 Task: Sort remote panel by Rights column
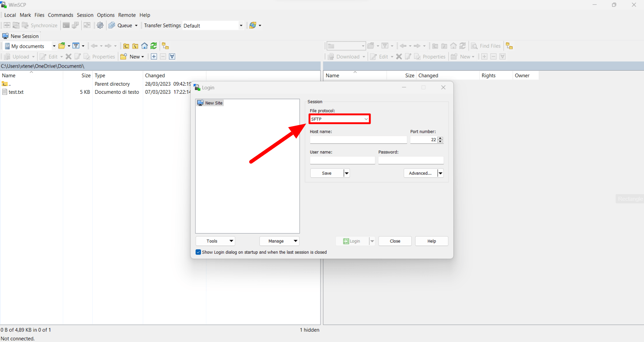point(496,75)
